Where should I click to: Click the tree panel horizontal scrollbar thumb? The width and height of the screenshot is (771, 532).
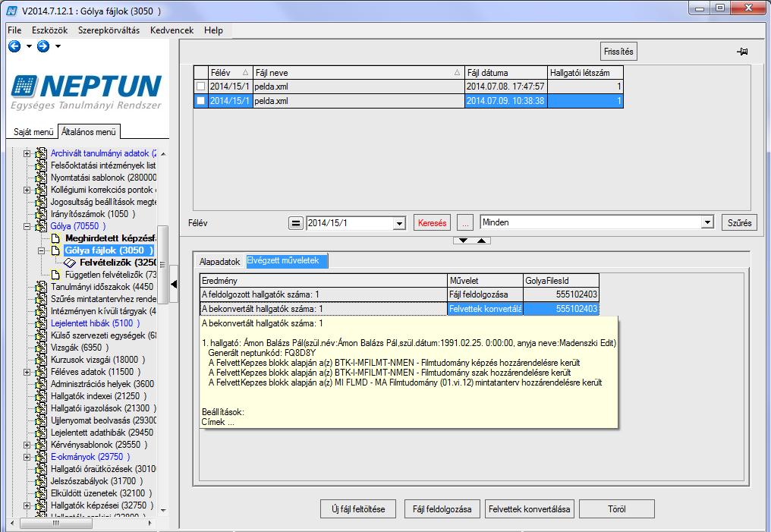tap(55, 523)
